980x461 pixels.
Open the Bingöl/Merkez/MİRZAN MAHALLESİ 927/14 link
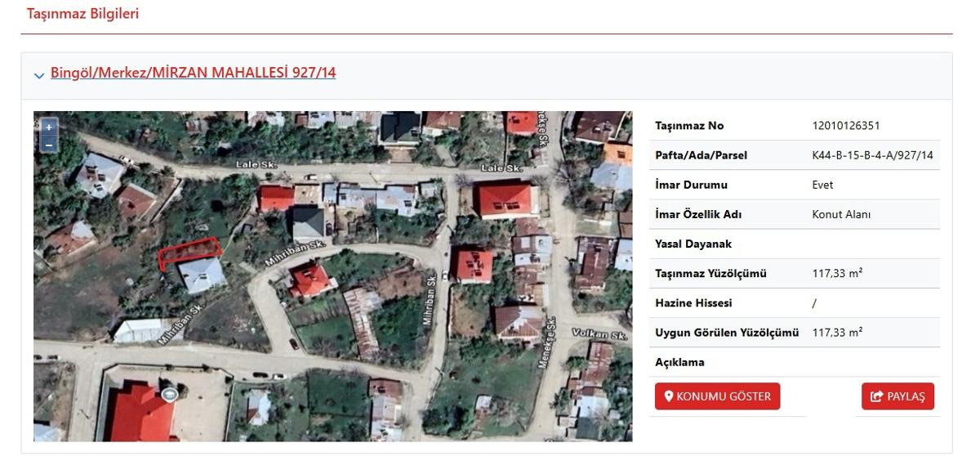click(x=193, y=73)
